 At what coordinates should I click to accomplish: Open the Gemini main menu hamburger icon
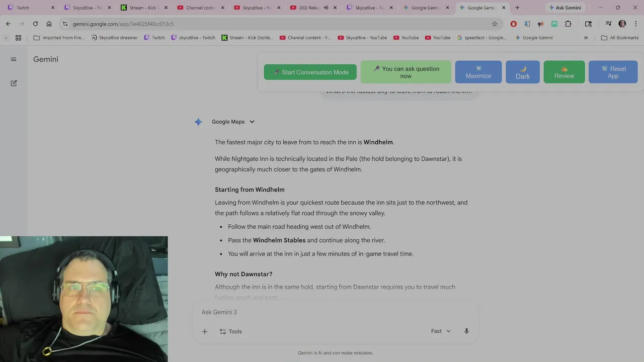[x=14, y=59]
